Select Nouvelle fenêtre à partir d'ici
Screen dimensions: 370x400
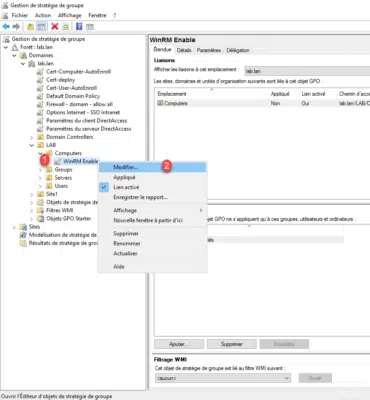pos(153,220)
